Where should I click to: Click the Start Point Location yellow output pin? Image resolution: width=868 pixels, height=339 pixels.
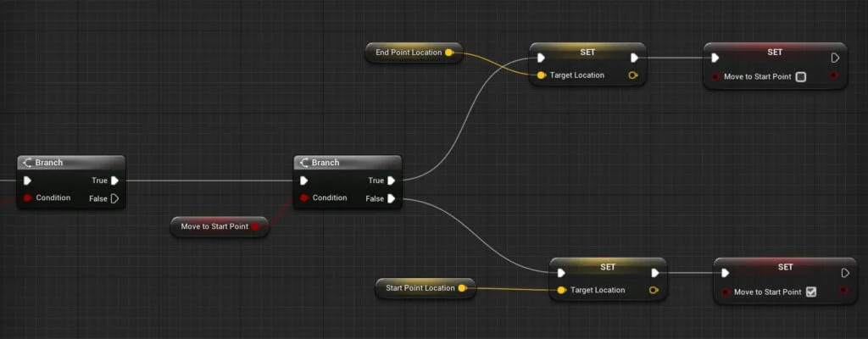[x=462, y=288]
